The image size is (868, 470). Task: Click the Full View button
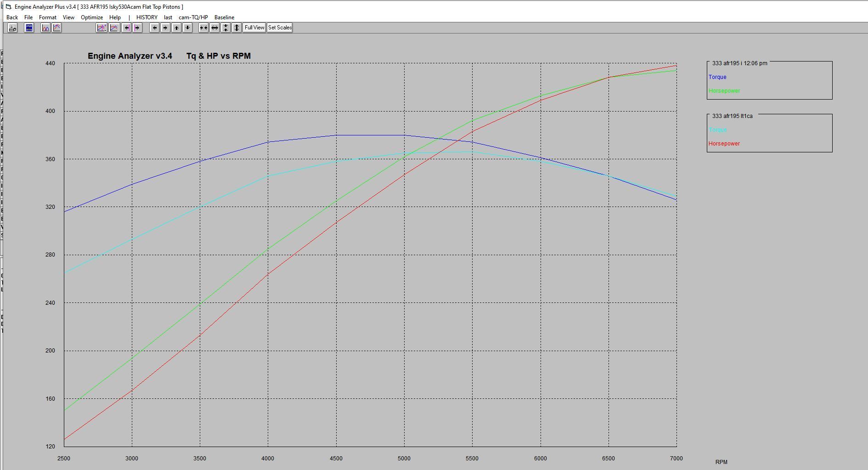click(254, 28)
